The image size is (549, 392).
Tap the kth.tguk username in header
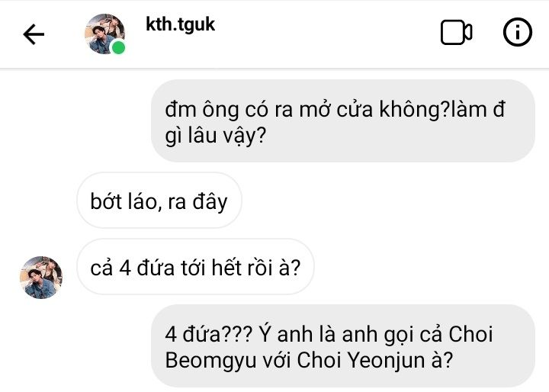pos(180,24)
